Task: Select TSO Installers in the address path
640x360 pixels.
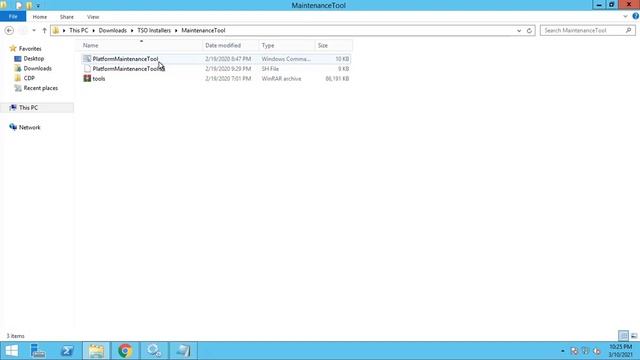Action: click(154, 31)
